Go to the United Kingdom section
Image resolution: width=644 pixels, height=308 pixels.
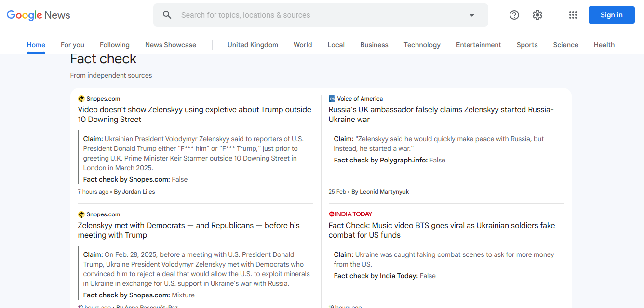[253, 45]
